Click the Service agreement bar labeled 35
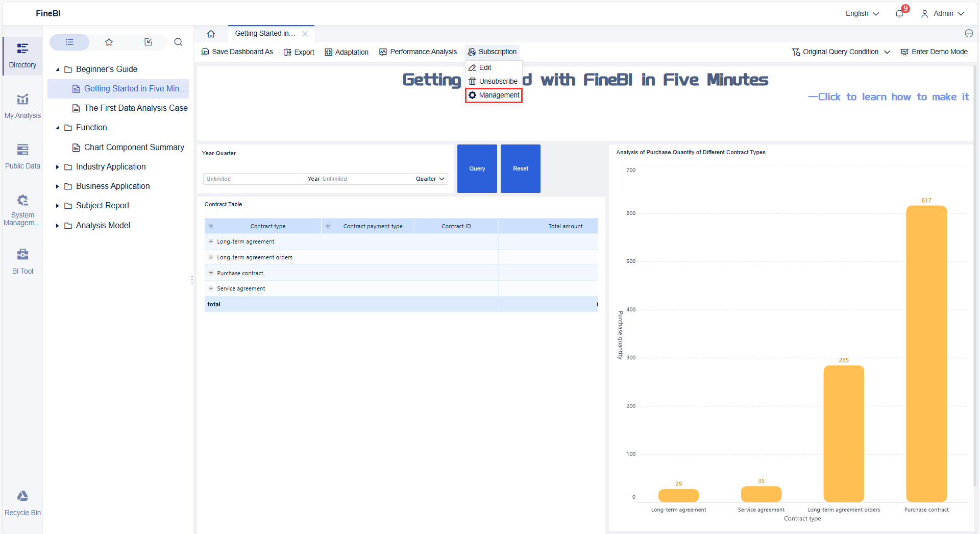 [x=761, y=494]
